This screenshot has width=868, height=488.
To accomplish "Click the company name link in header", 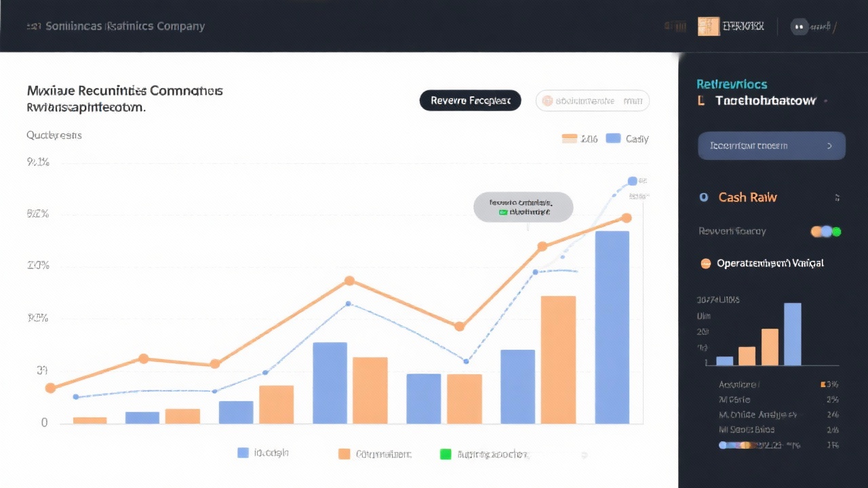I will tap(123, 26).
